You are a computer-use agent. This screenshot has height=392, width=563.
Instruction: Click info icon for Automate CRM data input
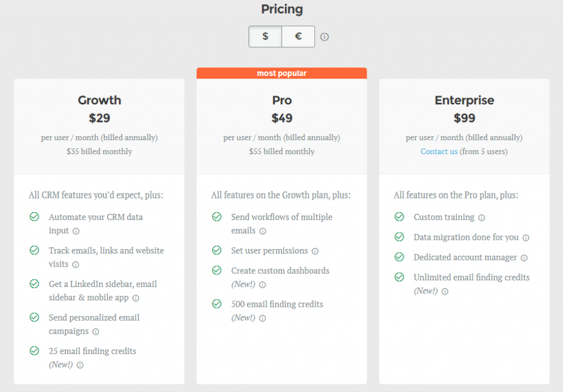click(76, 231)
